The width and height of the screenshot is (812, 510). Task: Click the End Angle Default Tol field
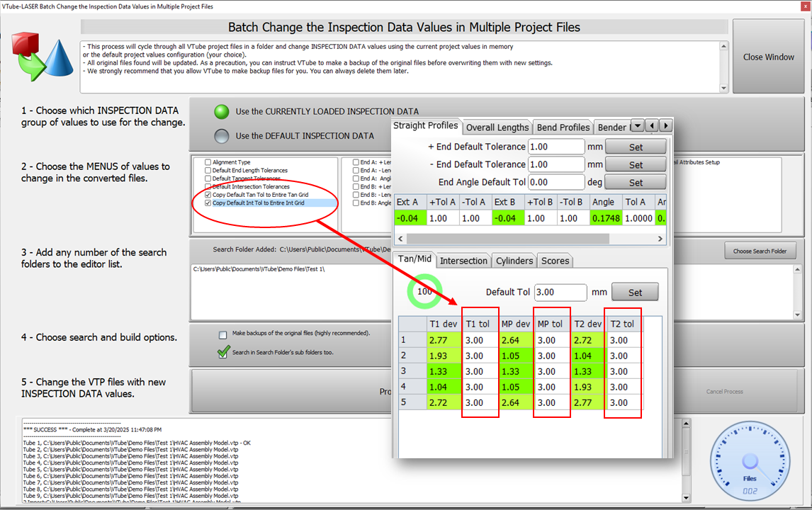point(556,182)
